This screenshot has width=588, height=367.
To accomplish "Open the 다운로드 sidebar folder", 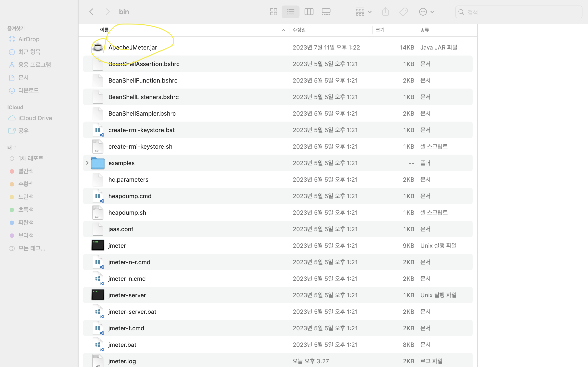I will (x=28, y=90).
